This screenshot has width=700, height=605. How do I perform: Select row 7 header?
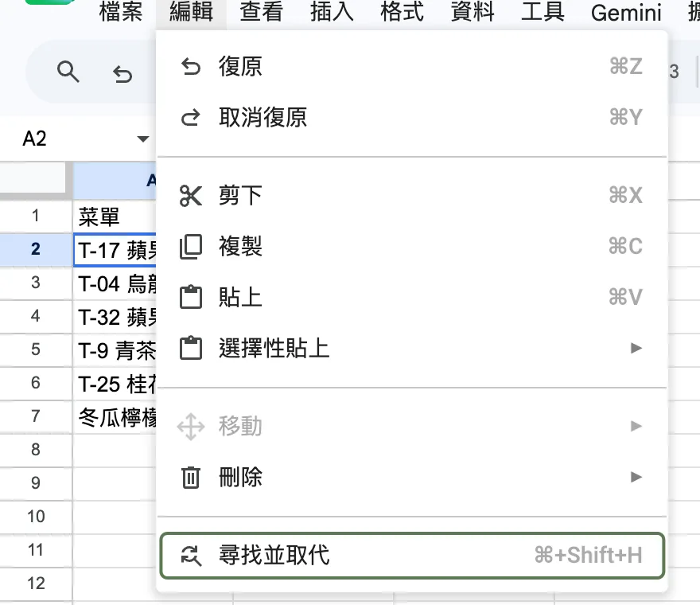[36, 417]
